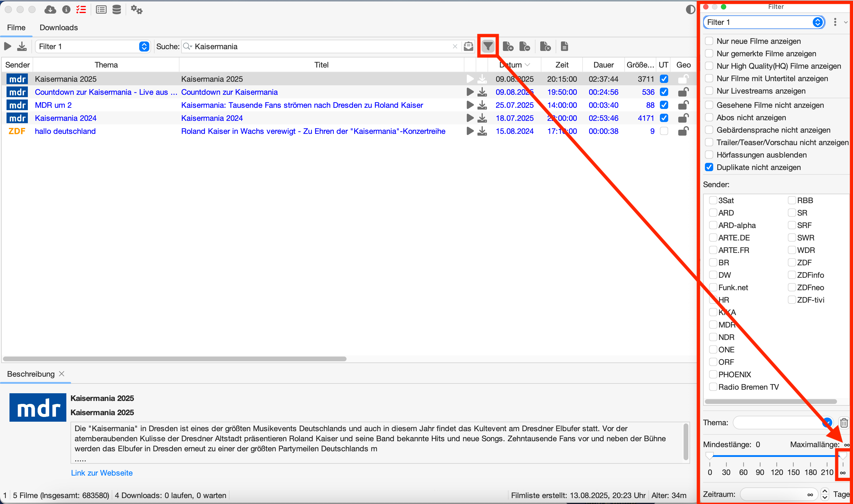Select the Tausende Fans strömen nach Dresden title
The image size is (853, 504).
coord(302,105)
